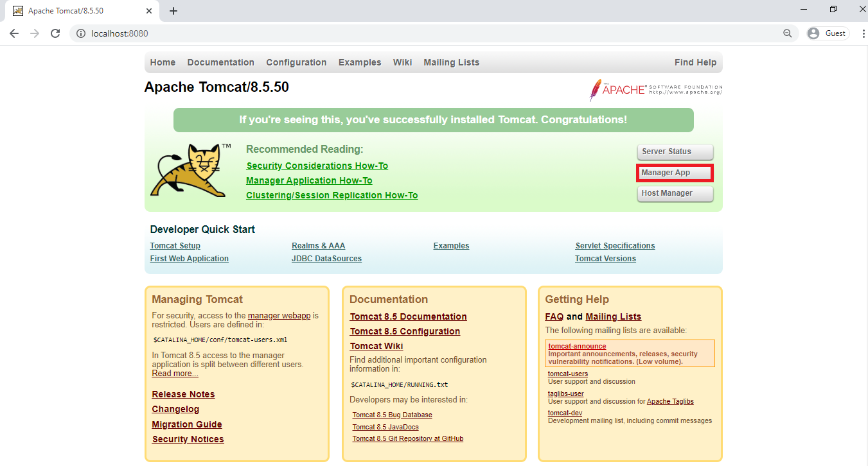
Task: Open the Realms & AAA link
Action: [x=318, y=246]
